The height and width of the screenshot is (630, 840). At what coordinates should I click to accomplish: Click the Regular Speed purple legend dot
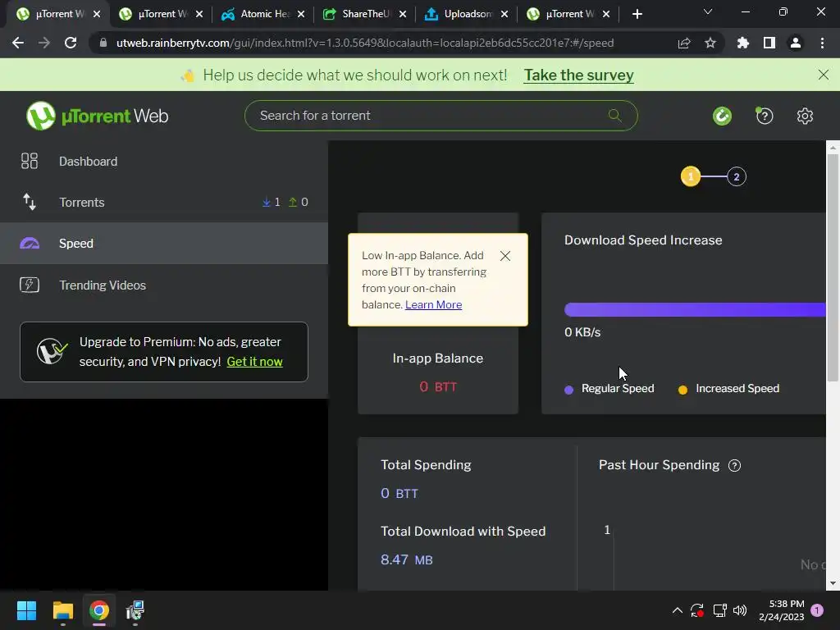tap(569, 390)
